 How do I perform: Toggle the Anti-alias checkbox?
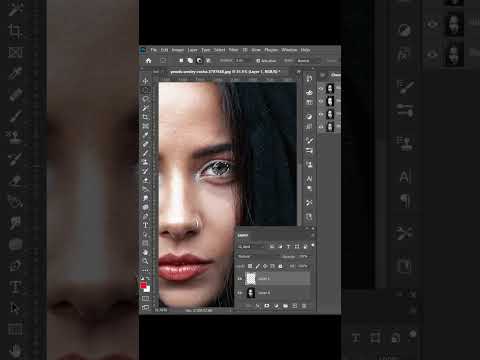pos(258,61)
